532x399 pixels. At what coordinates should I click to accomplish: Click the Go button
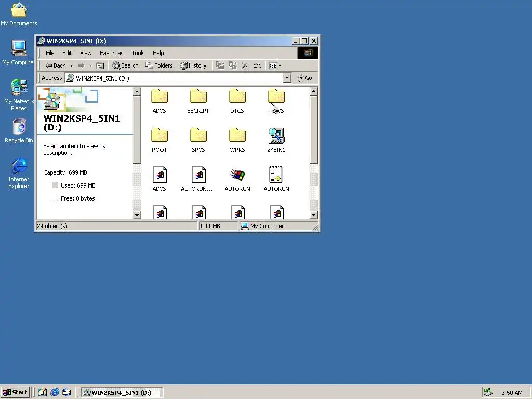305,78
